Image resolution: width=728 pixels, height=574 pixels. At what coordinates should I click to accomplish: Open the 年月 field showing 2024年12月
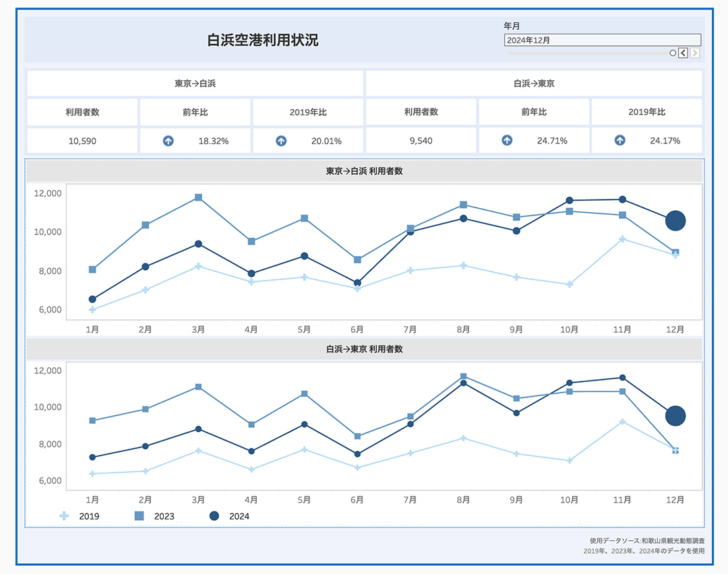pyautogui.click(x=602, y=40)
